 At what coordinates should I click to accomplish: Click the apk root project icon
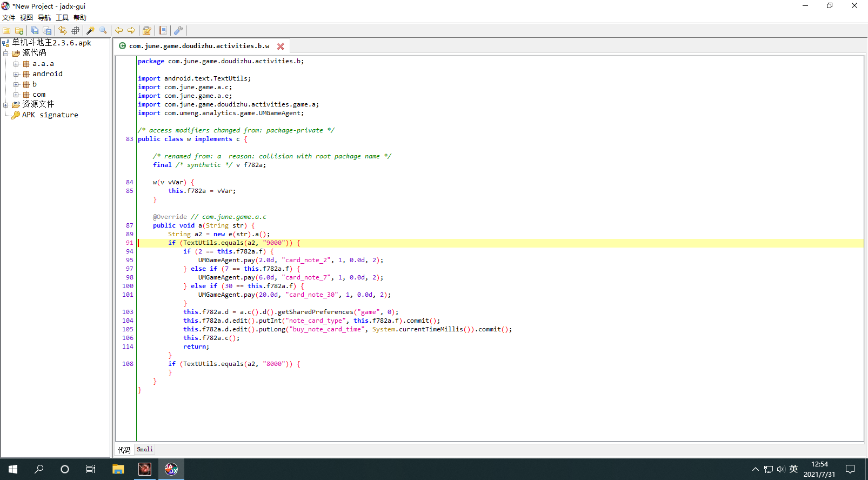(5, 43)
